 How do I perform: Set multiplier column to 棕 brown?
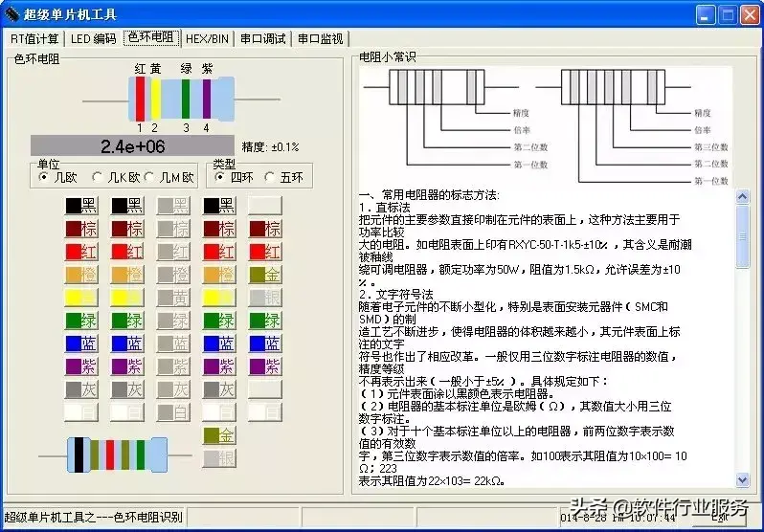219,229
